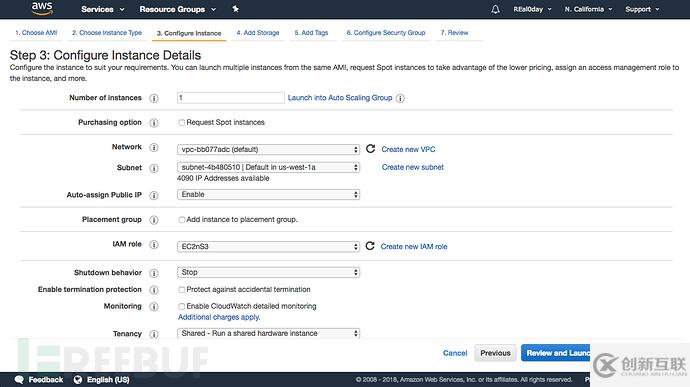Open the REal0day account menu
The width and height of the screenshot is (690, 387).
pos(532,9)
